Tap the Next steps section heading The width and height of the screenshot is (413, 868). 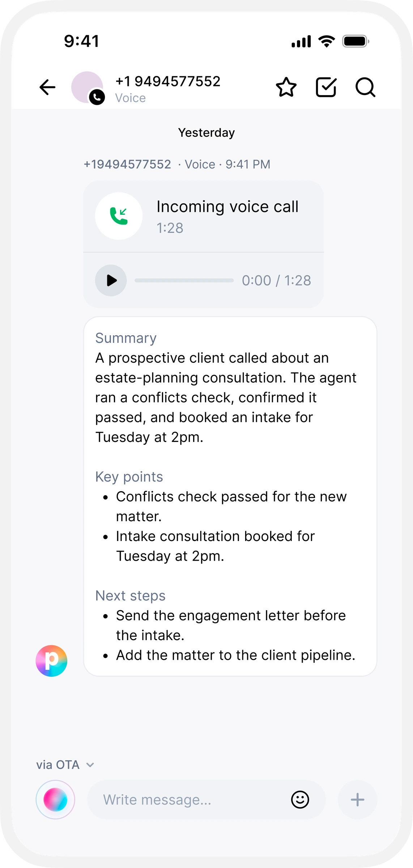click(130, 596)
